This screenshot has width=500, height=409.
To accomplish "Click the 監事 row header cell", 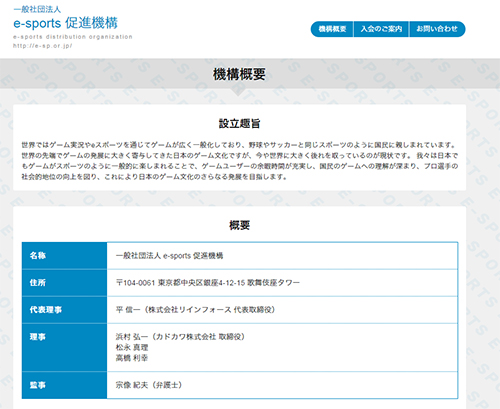I will 64,385.
